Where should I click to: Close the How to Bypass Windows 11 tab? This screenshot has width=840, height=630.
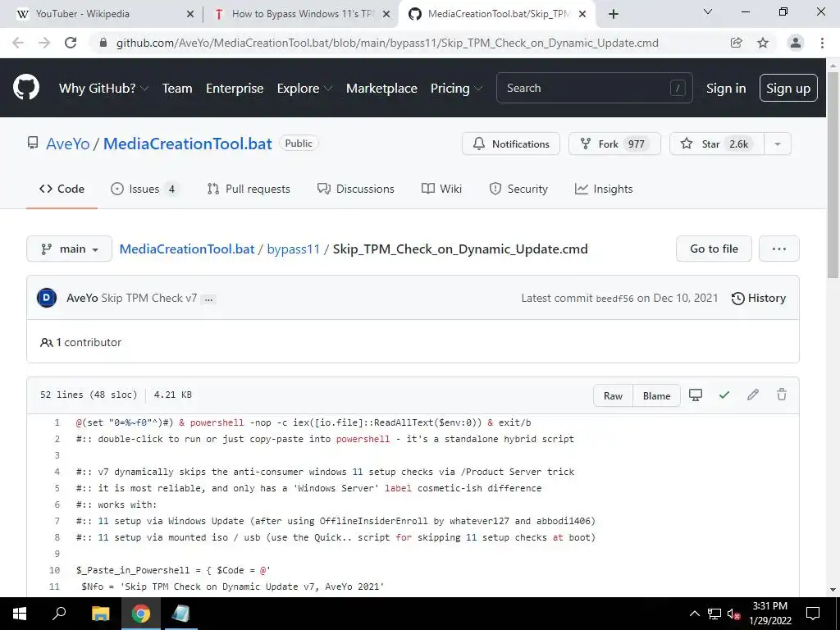click(386, 14)
